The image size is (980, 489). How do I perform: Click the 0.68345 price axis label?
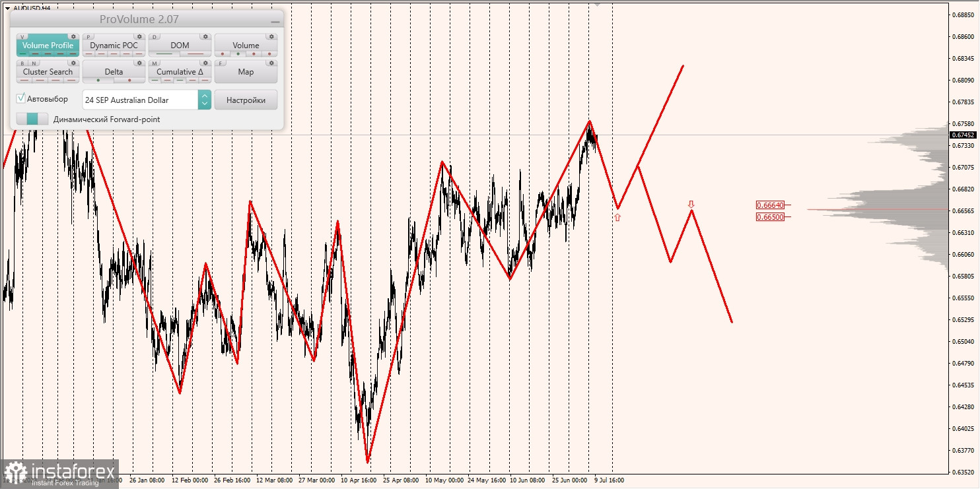tap(962, 59)
